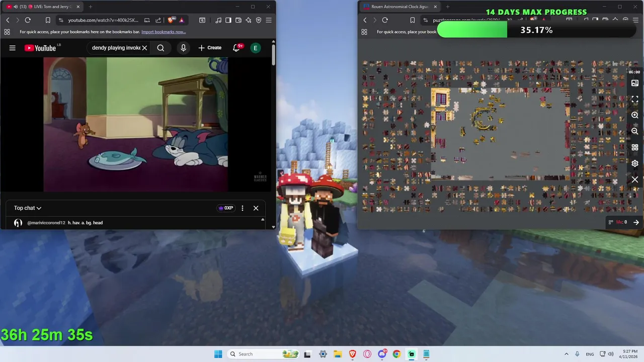Open Brave Wallet in the YouTube window
Screen dimensions: 644x362
[238, 20]
